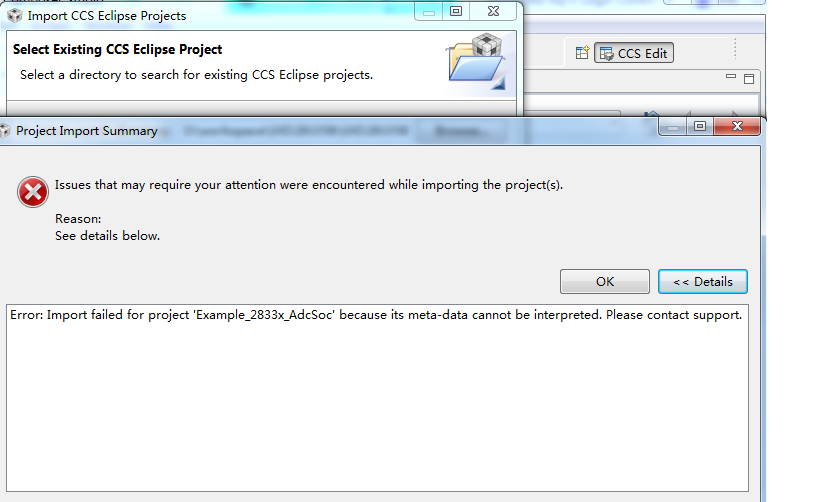Minimize the editor view panel

[x=731, y=78]
